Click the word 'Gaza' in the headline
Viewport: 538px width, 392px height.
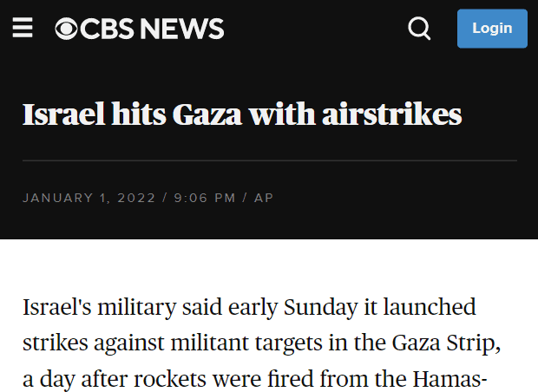(207, 114)
